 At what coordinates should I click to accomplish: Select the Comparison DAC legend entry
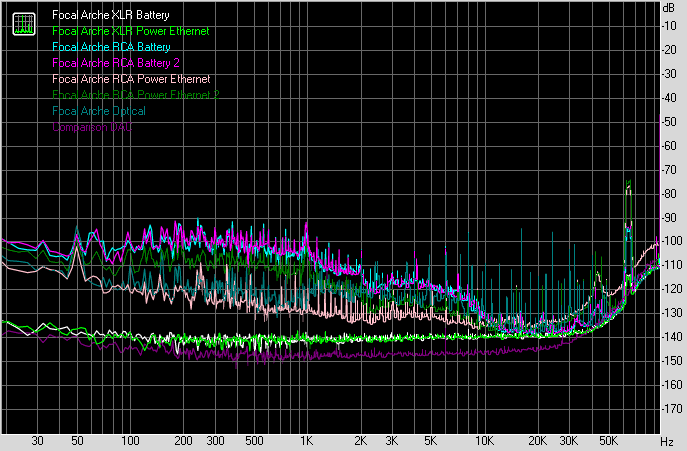coord(92,127)
